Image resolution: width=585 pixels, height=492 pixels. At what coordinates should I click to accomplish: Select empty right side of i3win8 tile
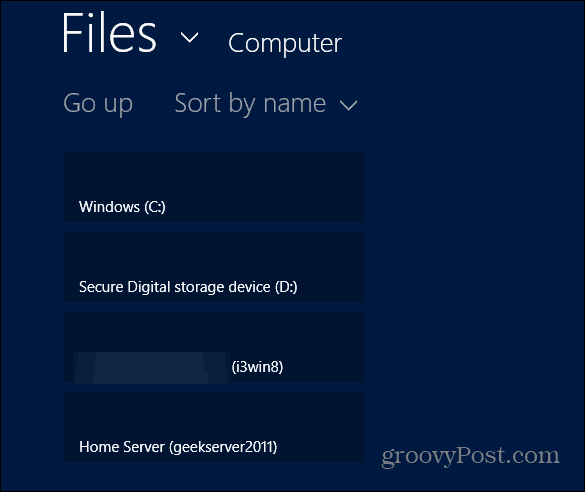[x=324, y=347]
